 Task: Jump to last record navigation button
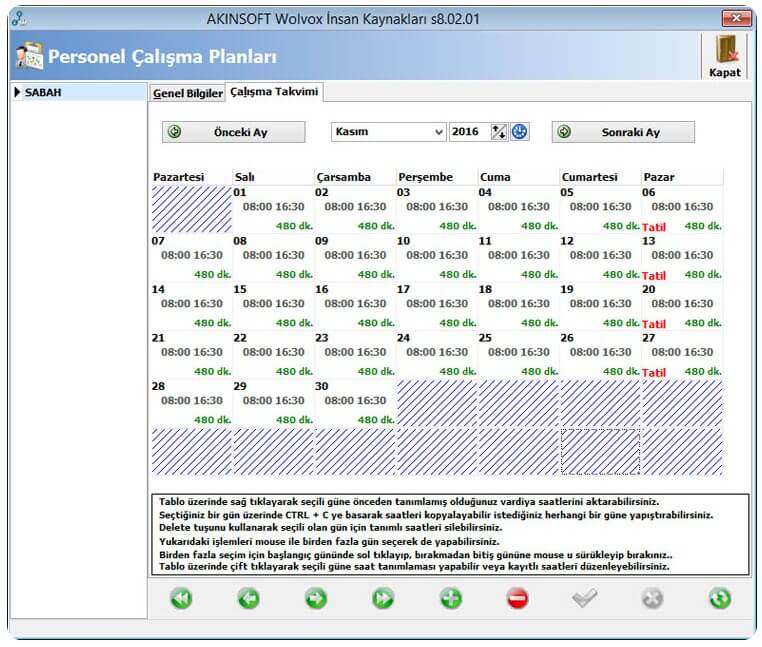tap(383, 598)
